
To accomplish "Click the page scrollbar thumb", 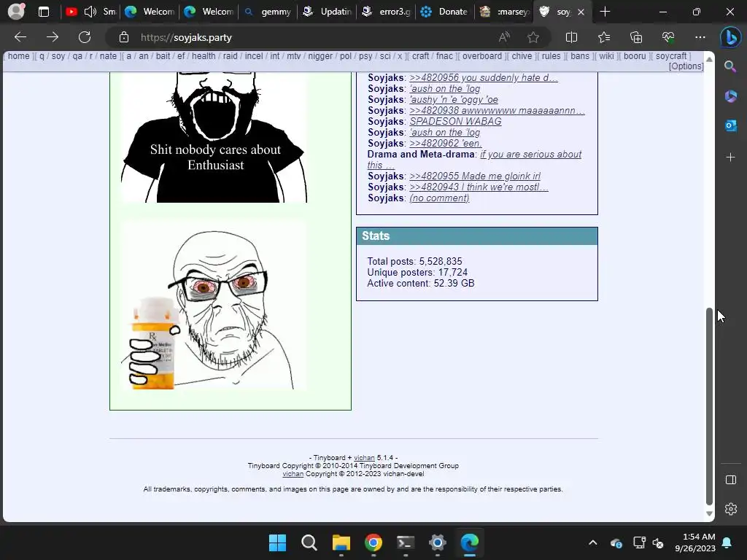I will point(709,405).
